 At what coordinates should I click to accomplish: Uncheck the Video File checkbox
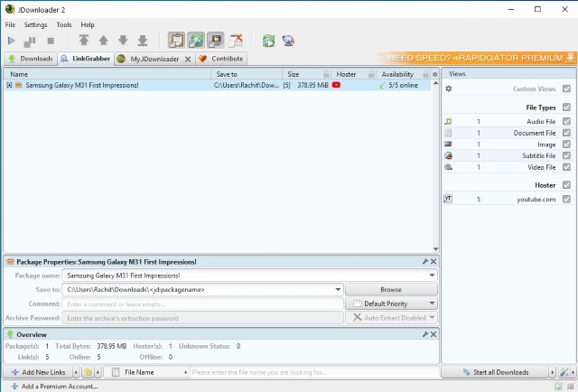point(566,167)
